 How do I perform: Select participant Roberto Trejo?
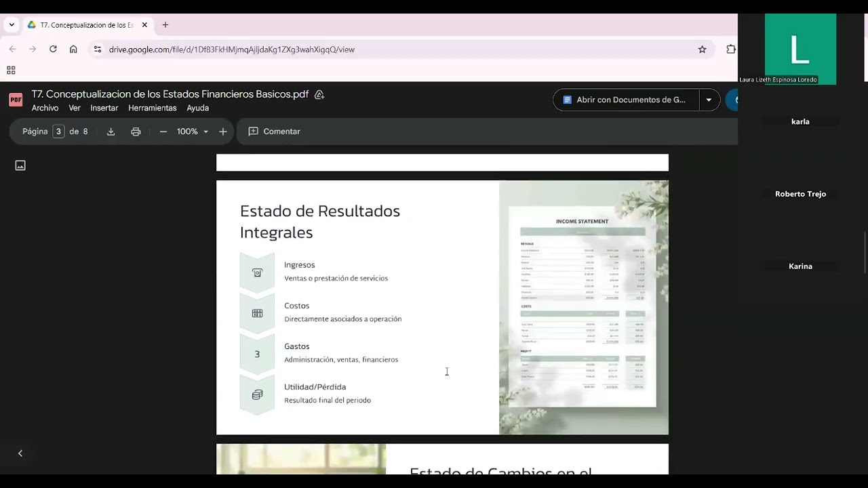[x=800, y=194]
